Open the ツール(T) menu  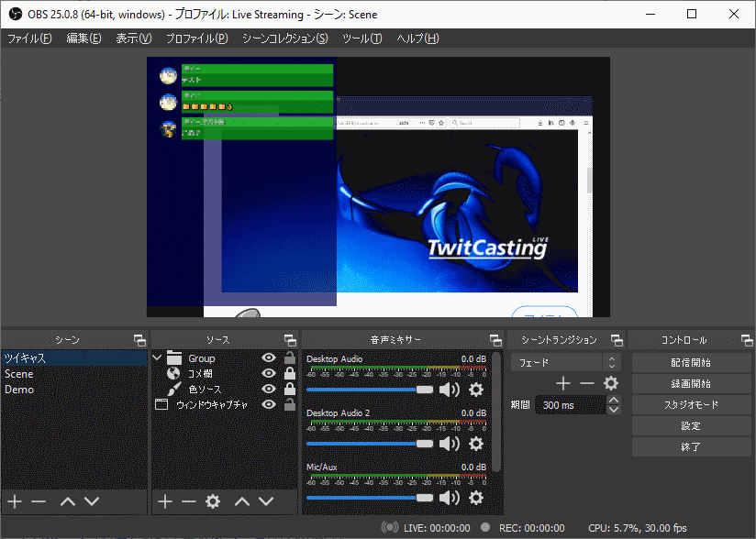point(362,38)
